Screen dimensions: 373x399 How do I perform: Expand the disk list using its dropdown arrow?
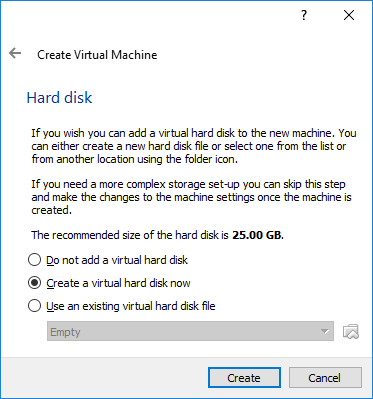(x=324, y=332)
